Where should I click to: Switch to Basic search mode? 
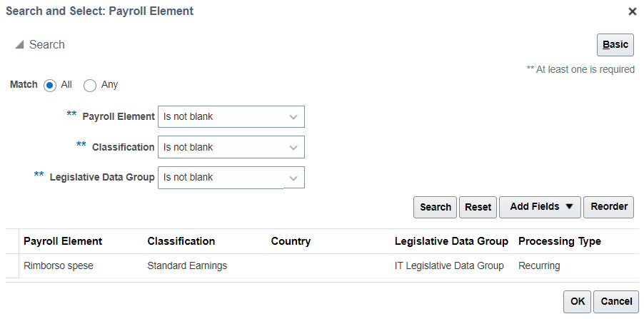click(x=615, y=45)
